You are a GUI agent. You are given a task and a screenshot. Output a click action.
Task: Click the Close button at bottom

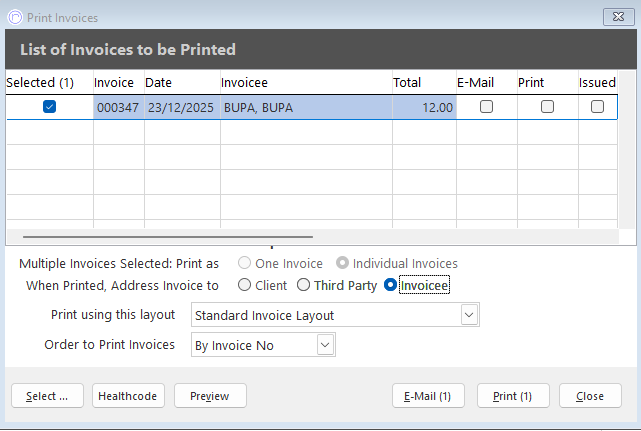point(589,396)
